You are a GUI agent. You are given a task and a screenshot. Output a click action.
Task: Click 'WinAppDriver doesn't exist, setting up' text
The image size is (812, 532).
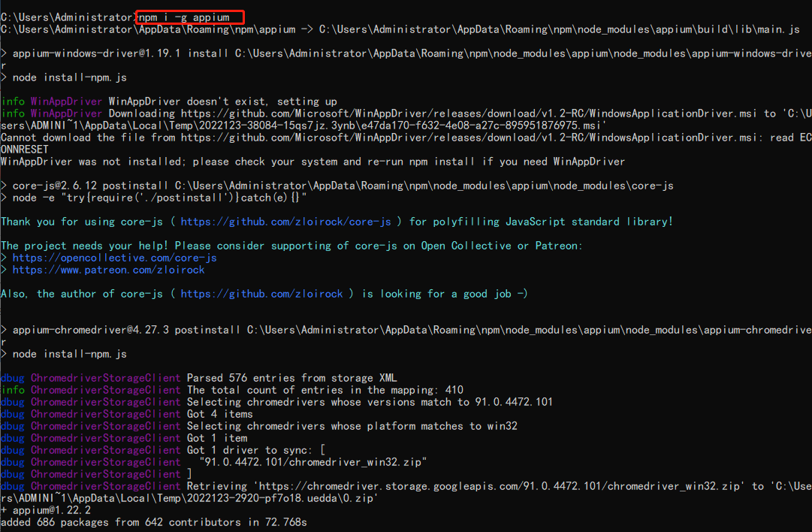[222, 101]
